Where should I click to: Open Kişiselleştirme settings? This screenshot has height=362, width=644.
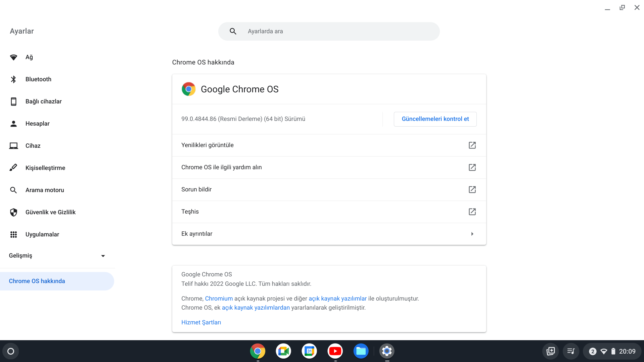(x=57, y=168)
